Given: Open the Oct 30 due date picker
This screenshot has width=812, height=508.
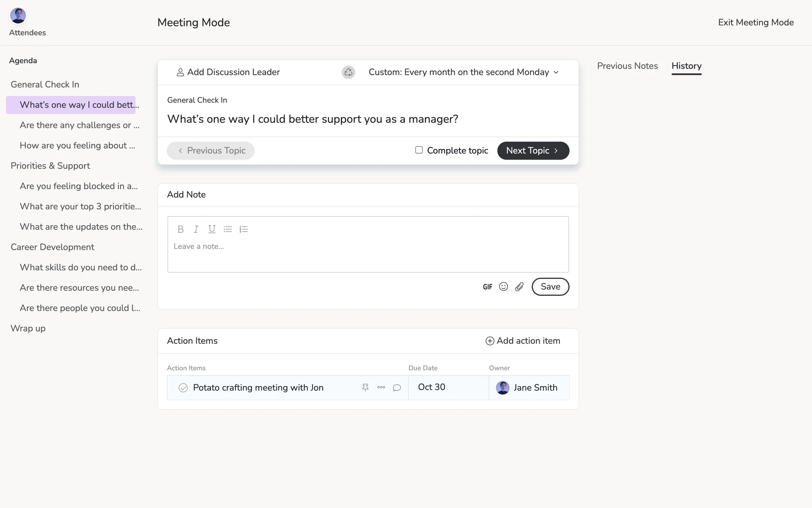Looking at the screenshot, I should [431, 387].
